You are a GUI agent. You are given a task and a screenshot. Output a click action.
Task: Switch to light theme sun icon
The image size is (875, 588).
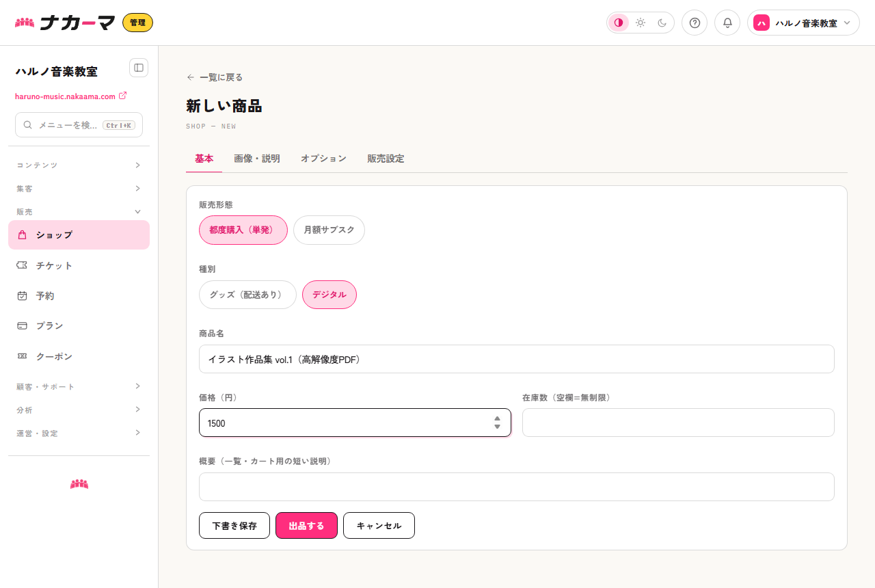click(641, 23)
